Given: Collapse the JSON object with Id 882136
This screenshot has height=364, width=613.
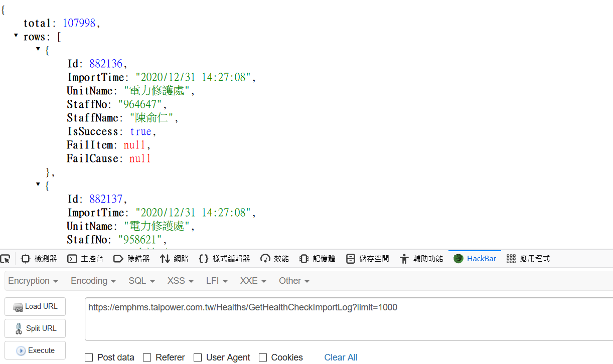Looking at the screenshot, I should pyautogui.click(x=38, y=49).
